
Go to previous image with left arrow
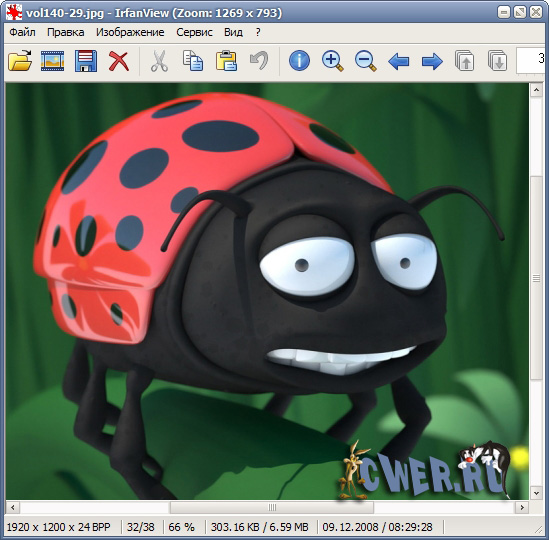[x=398, y=61]
